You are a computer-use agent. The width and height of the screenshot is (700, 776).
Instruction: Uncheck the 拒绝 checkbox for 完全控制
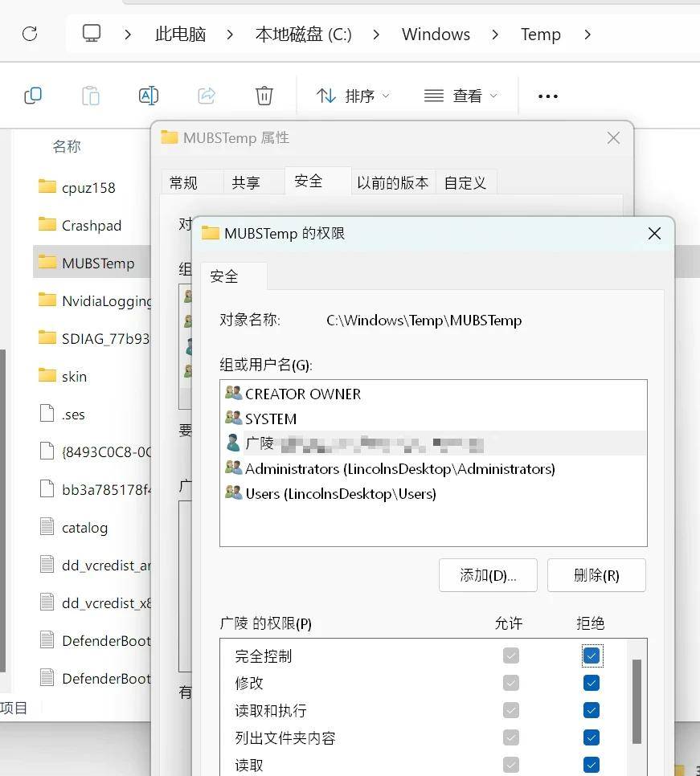click(x=592, y=656)
